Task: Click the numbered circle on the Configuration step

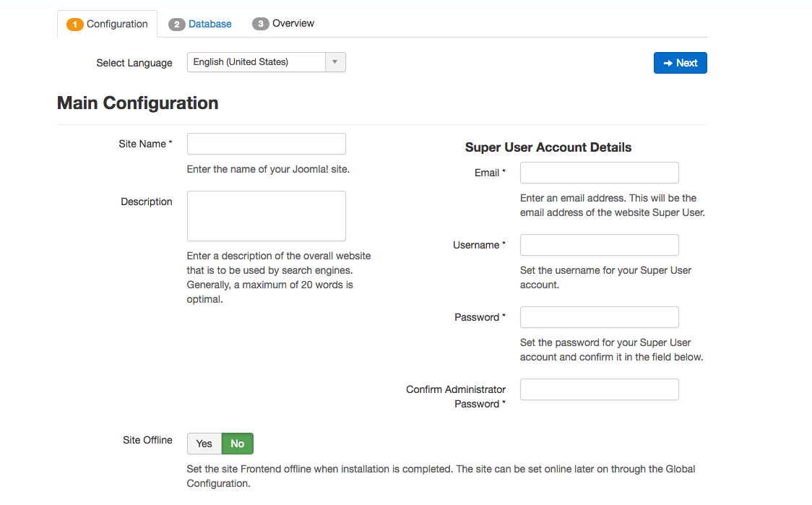Action: tap(75, 24)
